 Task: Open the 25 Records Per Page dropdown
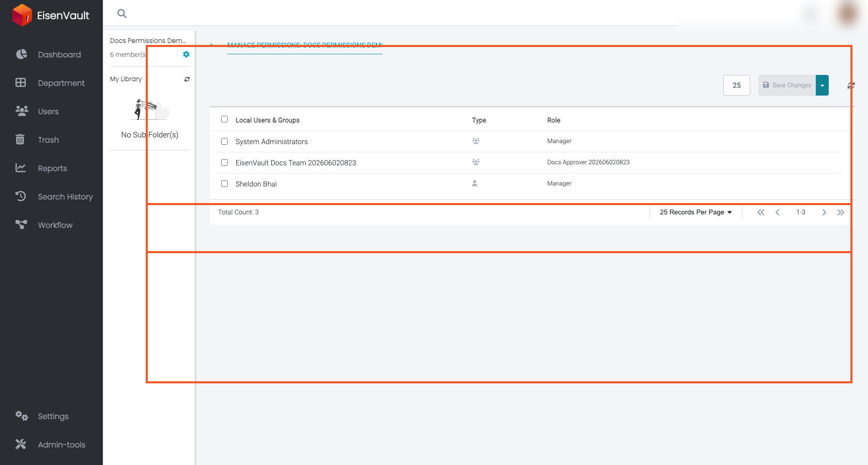(695, 212)
